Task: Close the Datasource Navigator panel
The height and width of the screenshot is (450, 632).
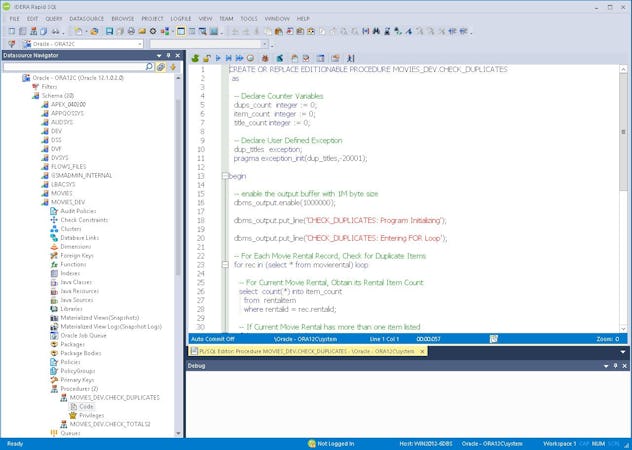Action: pos(178,55)
